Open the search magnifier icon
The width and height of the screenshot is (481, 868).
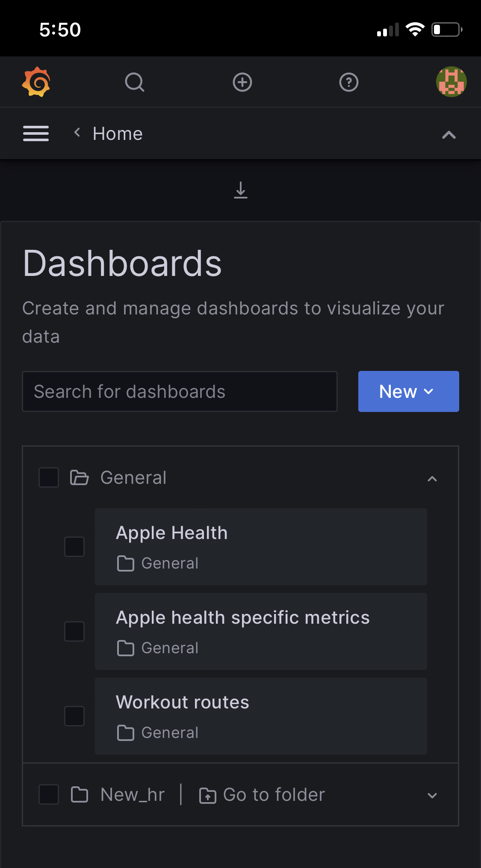click(135, 82)
